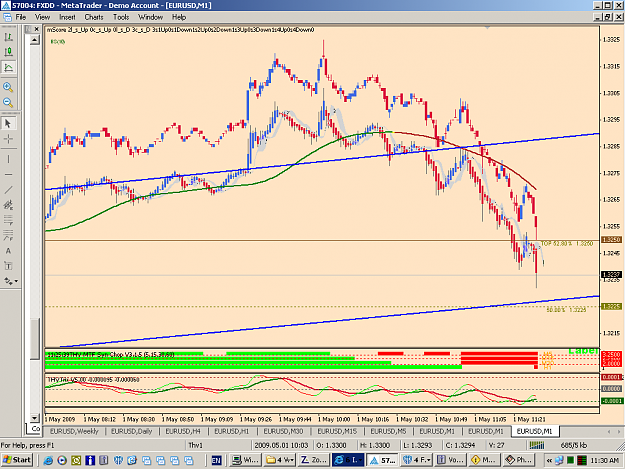
Task: Switch to the EURUSD,H1 chart tab
Action: pyautogui.click(x=231, y=431)
